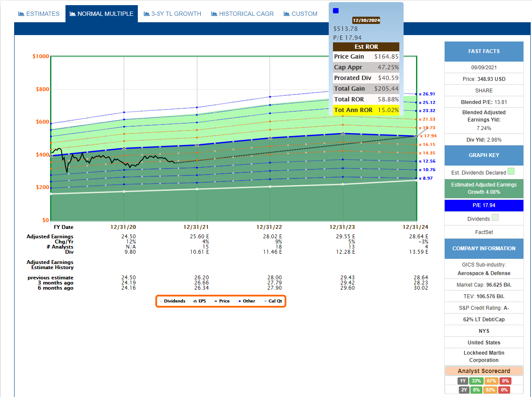Screen dimensions: 532x397
Task: Click the EPS triangle marker in legend
Action: coord(195,301)
